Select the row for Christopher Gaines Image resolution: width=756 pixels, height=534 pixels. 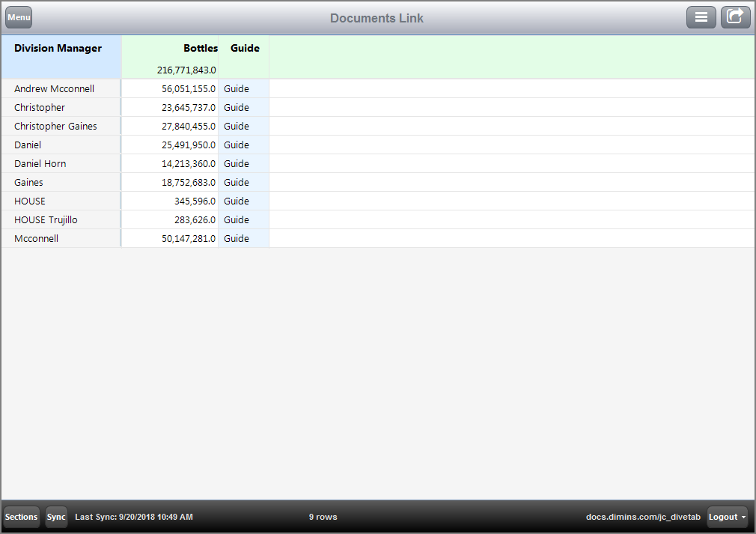tap(55, 126)
